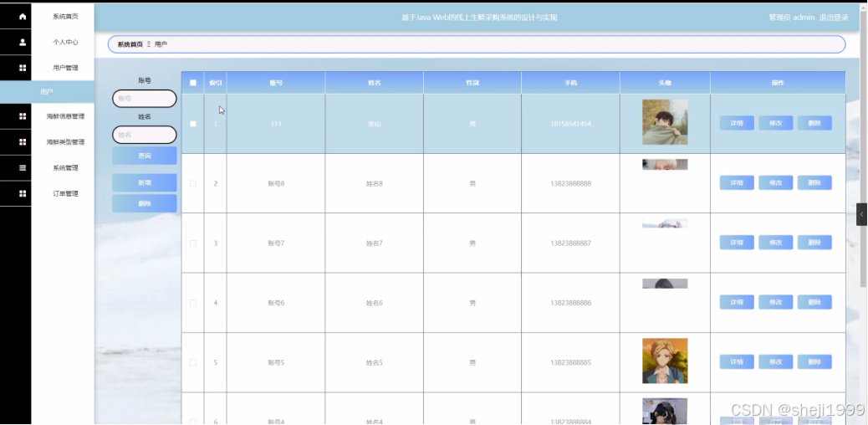The height and width of the screenshot is (425, 868).
Task: Click the 性别 column header
Action: click(x=472, y=83)
